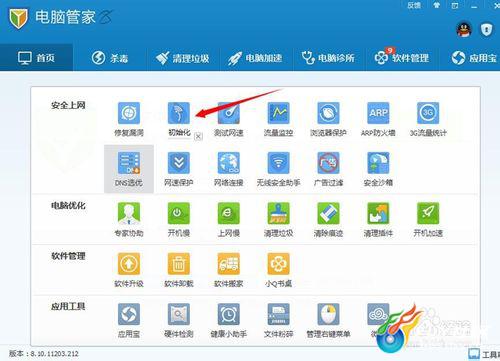The image size is (500, 361).
Task: Click the 安全上网 section label
Action: 68,105
